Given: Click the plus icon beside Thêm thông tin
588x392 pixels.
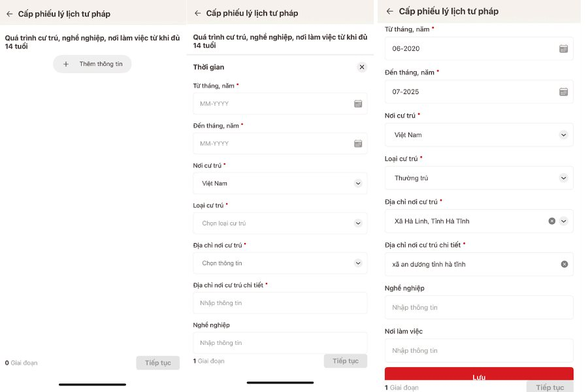Looking at the screenshot, I should [66, 64].
